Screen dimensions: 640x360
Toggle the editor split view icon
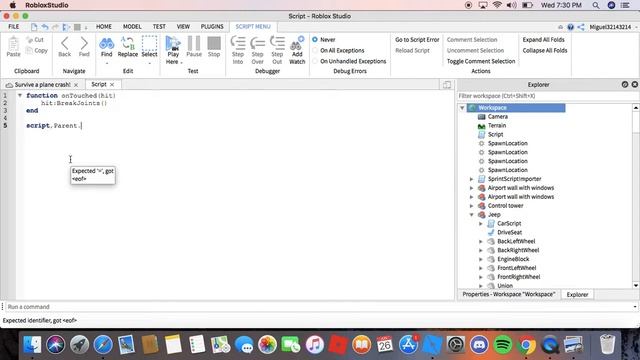447,84
